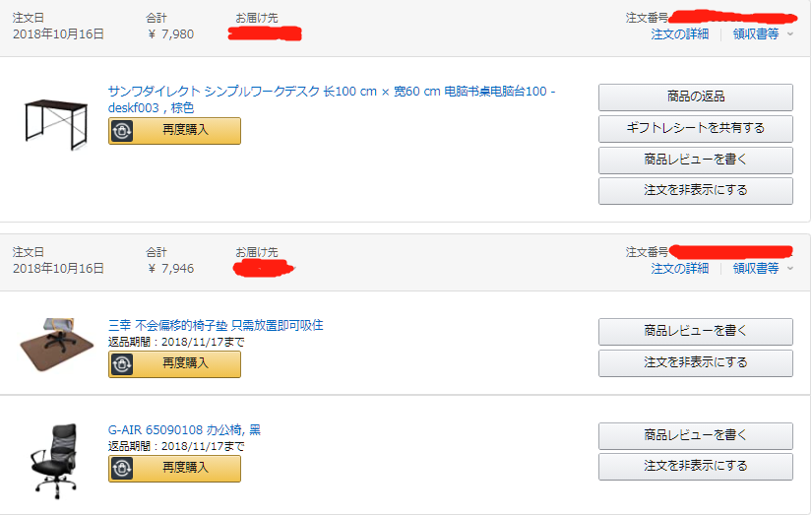Open the 三幸 chair mat product link

click(216, 325)
